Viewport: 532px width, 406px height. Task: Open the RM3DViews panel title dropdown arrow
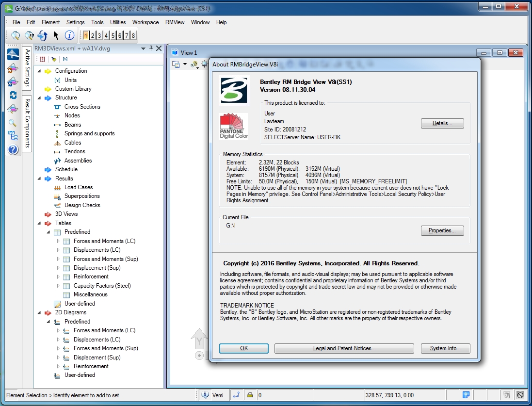click(x=143, y=49)
